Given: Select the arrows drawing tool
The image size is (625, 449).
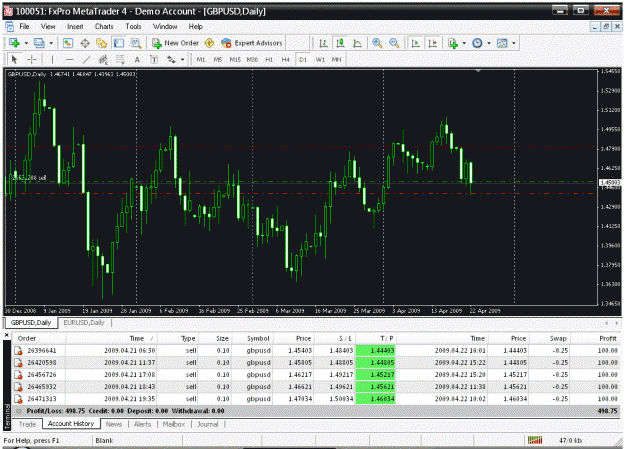Looking at the screenshot, I should 171,60.
